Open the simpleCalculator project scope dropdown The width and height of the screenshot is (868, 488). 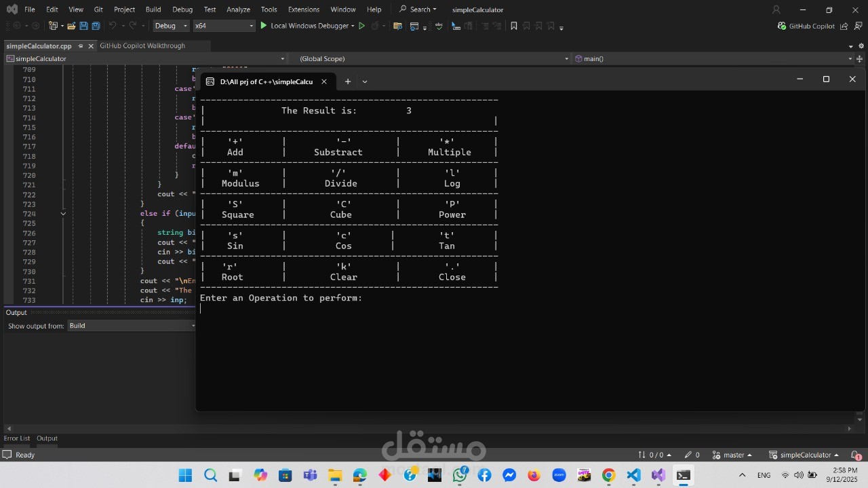(x=146, y=58)
